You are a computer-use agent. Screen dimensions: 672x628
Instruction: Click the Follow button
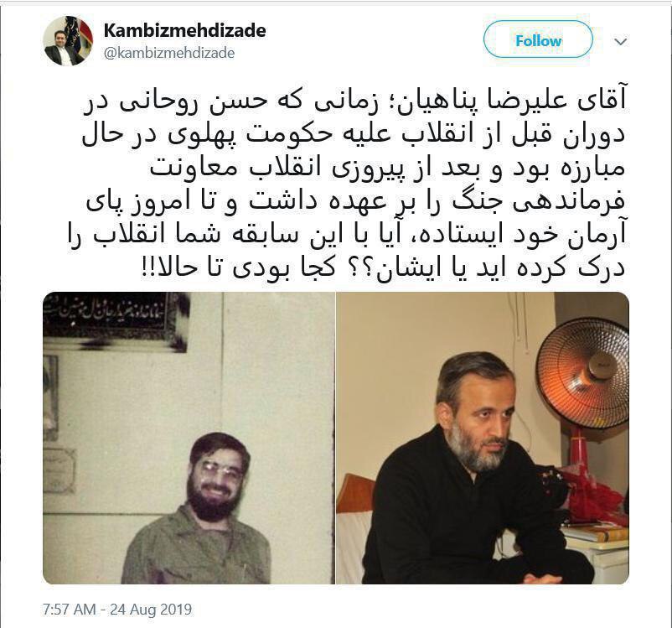[x=538, y=39]
